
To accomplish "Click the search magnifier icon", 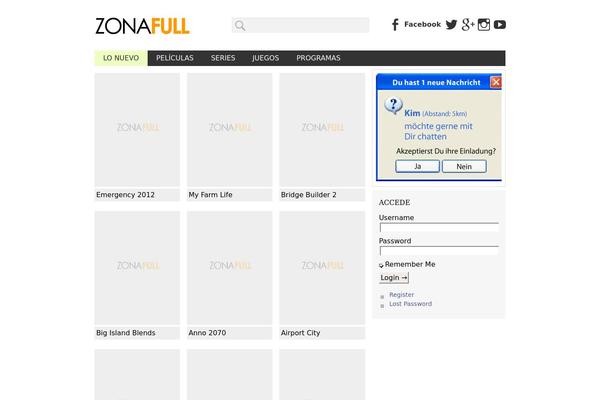I will 240,26.
